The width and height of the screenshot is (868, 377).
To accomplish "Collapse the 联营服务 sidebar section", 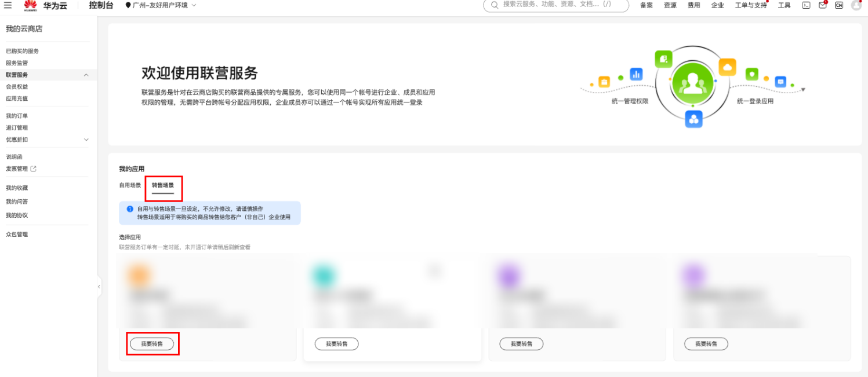I will pos(86,74).
